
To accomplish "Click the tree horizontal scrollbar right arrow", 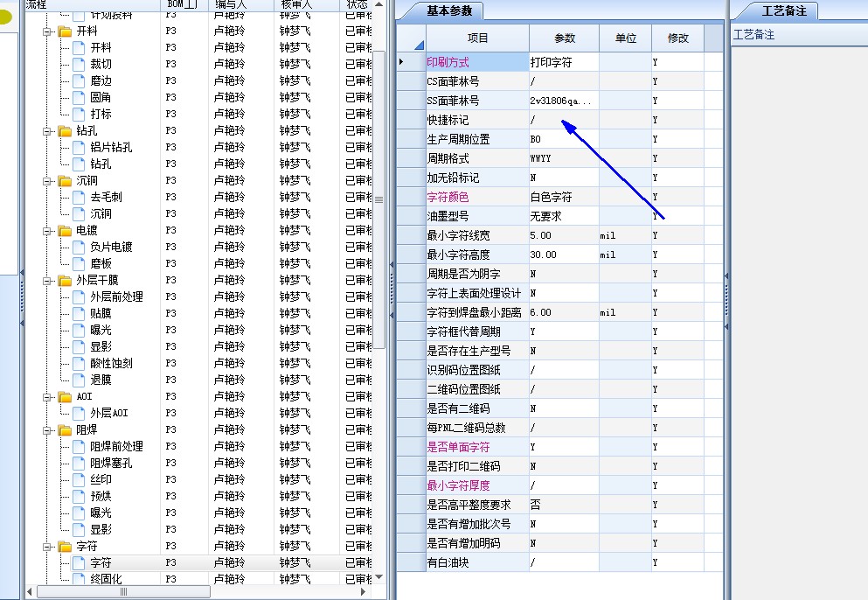I will [x=363, y=591].
